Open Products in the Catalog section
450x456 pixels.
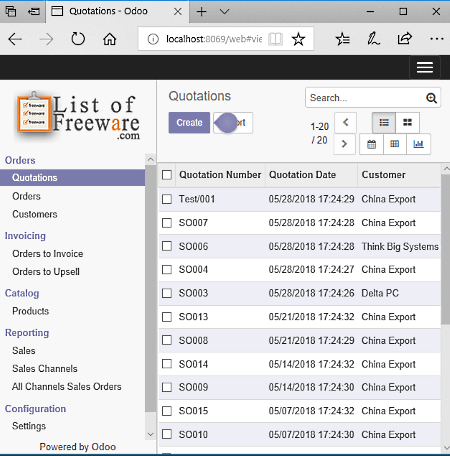[x=31, y=311]
